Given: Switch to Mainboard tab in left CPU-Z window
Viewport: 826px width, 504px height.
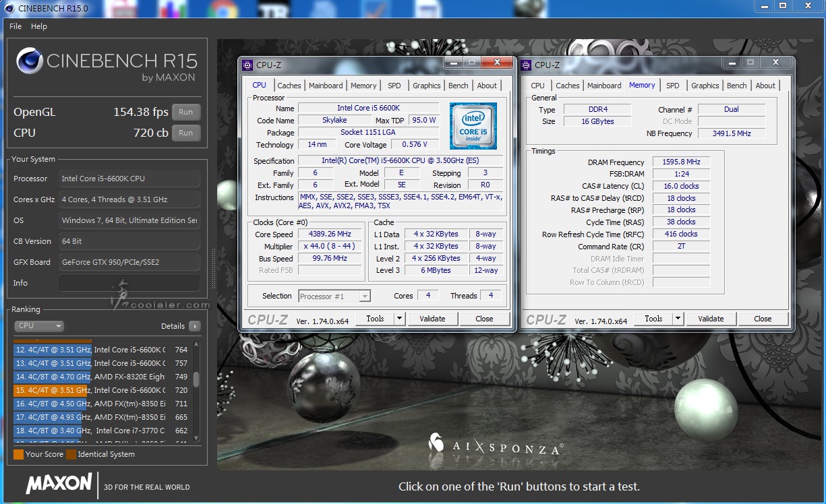Looking at the screenshot, I should [326, 86].
